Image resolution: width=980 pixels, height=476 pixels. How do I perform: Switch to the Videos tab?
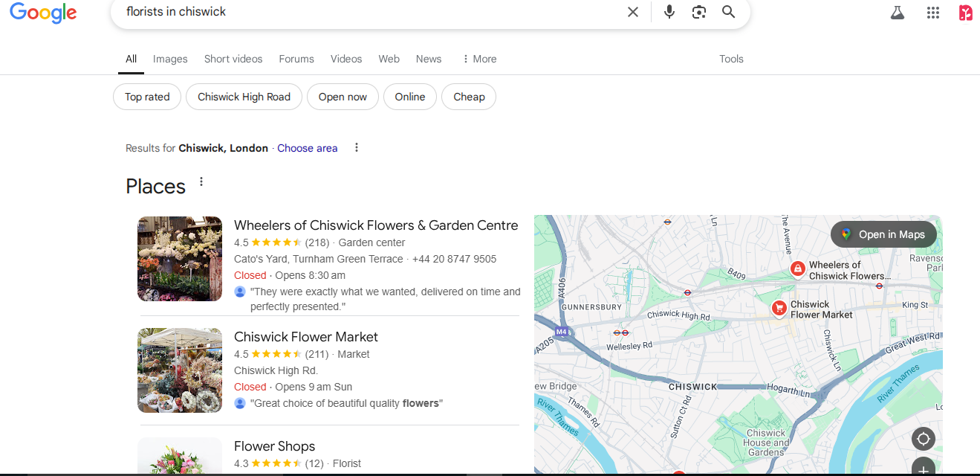(346, 59)
